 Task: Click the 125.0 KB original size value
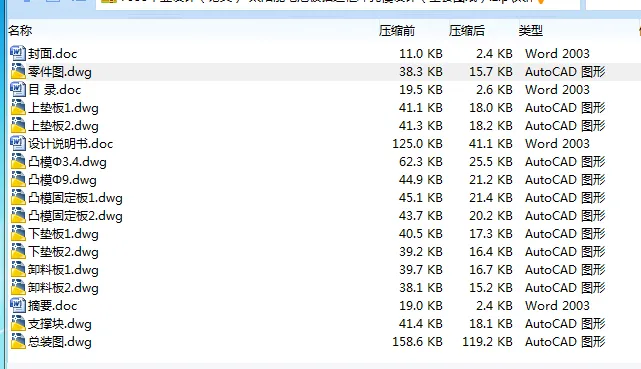[417, 143]
